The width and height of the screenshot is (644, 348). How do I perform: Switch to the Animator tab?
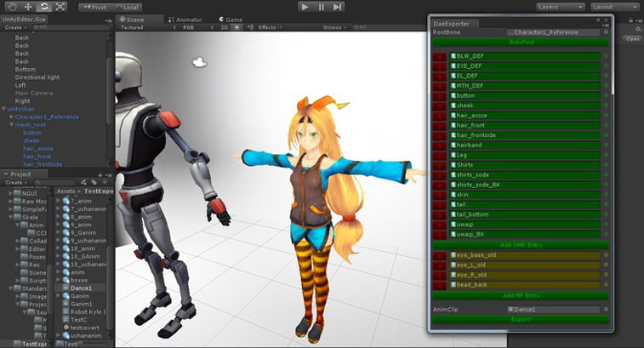185,20
